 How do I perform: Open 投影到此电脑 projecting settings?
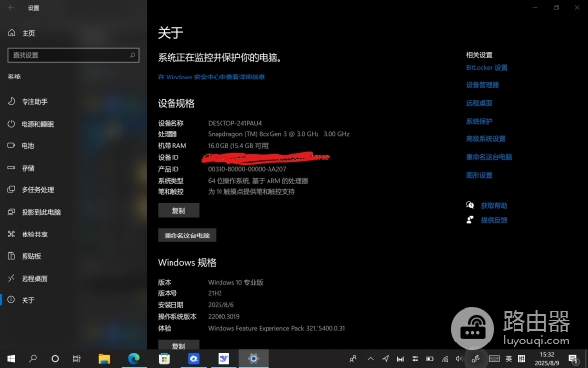point(33,212)
